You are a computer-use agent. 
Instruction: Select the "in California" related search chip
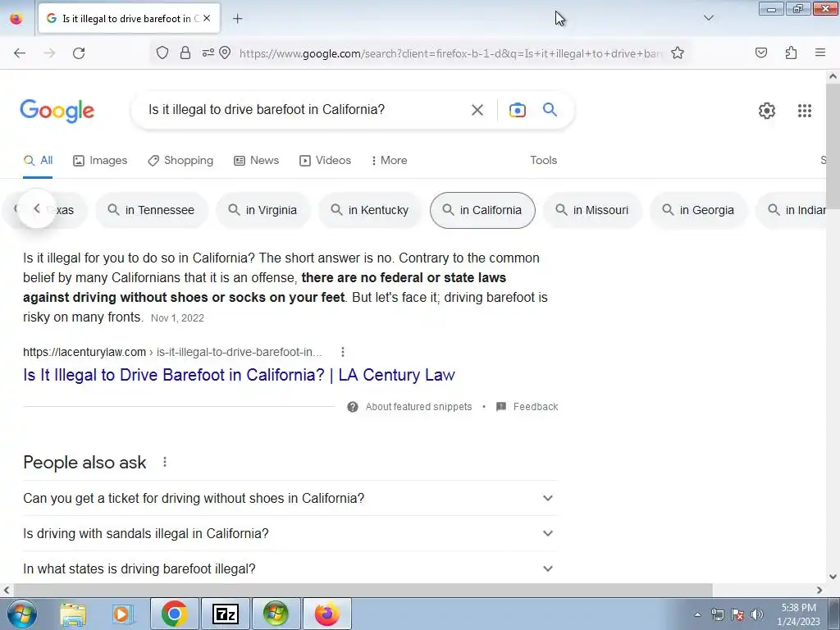coord(482,210)
